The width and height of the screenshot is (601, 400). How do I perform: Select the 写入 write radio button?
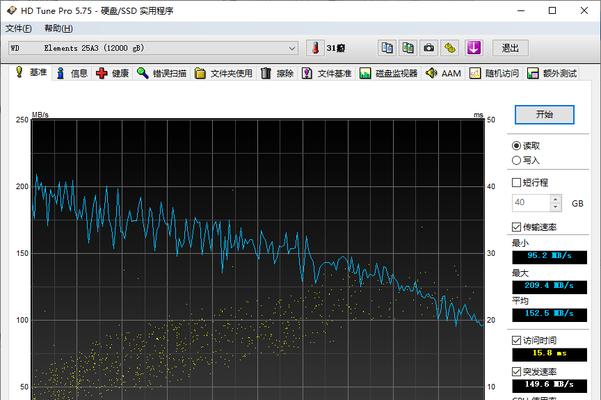[x=526, y=160]
